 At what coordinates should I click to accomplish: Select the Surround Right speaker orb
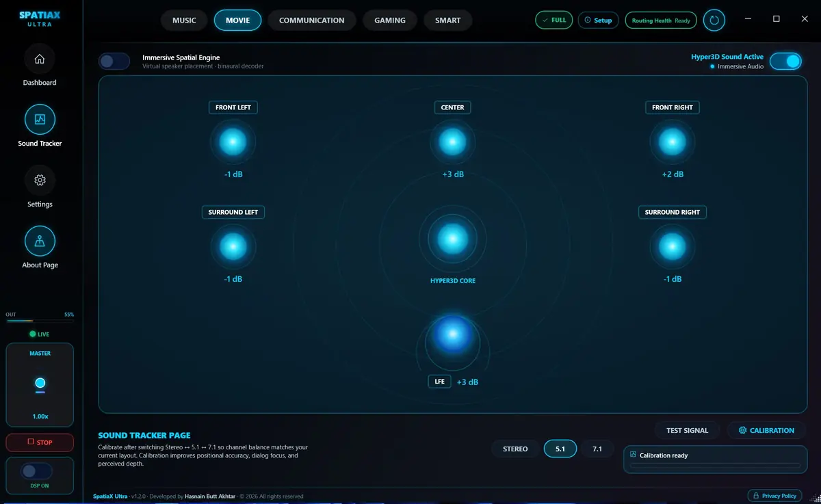click(672, 247)
